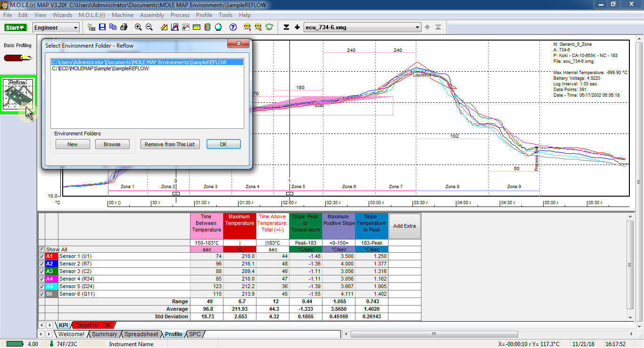Toggle the Sensor 4 (R34) checkbox

point(41,279)
